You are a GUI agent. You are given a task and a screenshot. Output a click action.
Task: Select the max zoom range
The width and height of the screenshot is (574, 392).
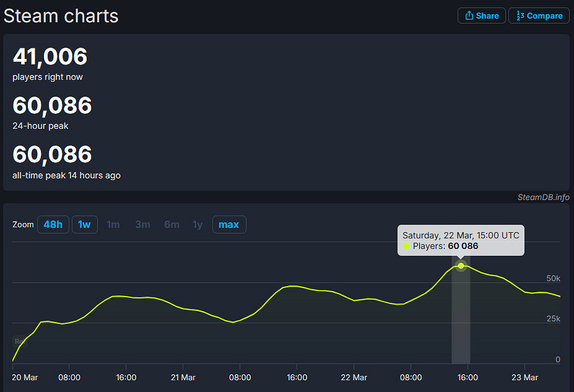(229, 224)
